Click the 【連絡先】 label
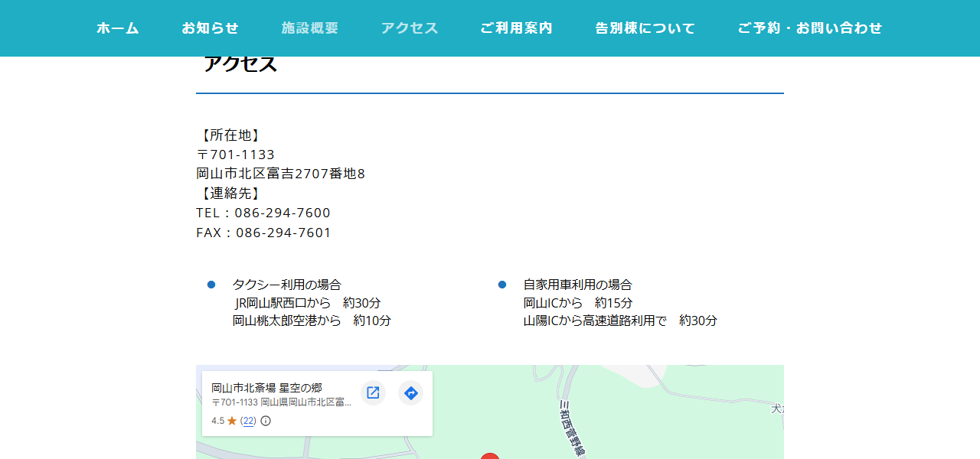The image size is (980, 459). 230,194
